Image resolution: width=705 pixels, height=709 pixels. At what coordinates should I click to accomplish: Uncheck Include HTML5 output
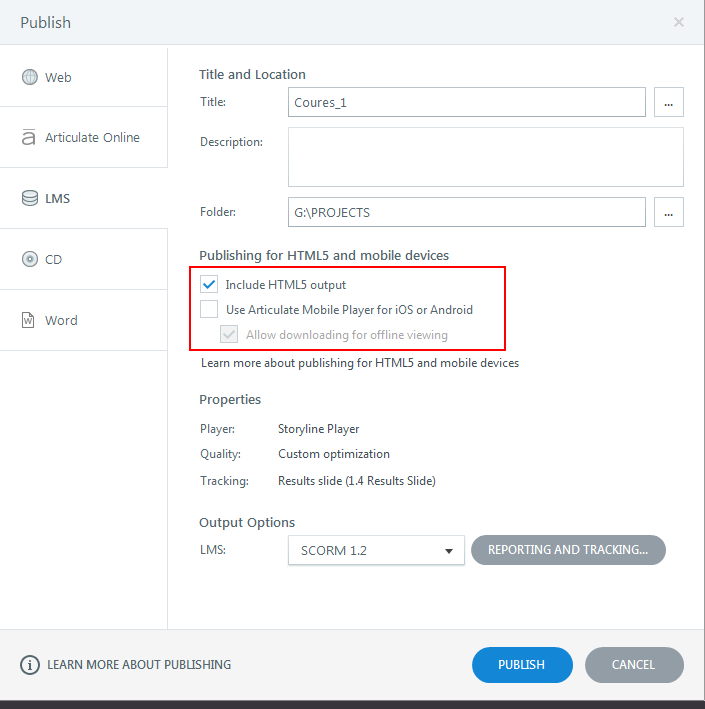[x=209, y=285]
